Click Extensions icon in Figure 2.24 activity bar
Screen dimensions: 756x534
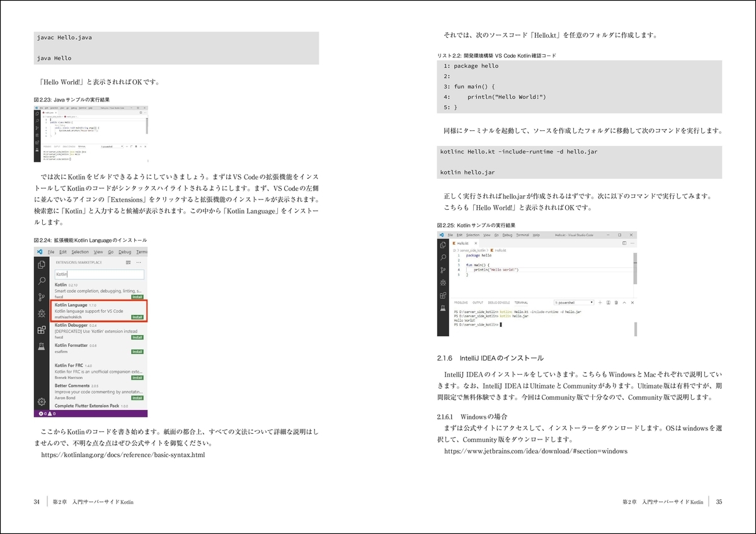[x=42, y=330]
